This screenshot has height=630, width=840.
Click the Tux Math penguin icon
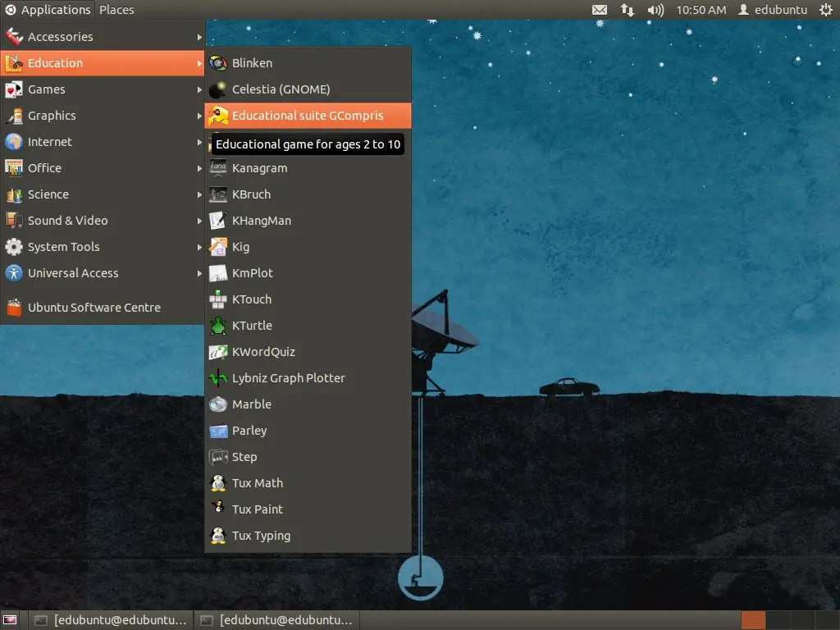[x=218, y=483]
